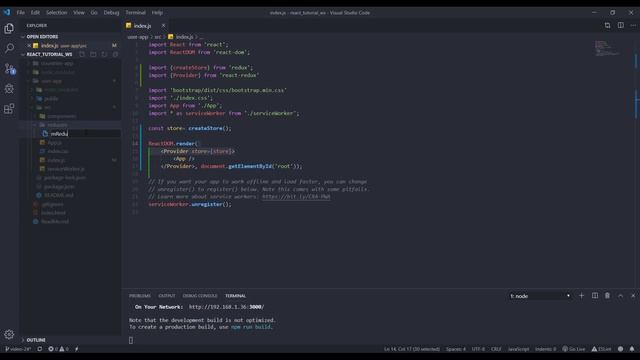Open the Debug menu
Viewport: 640px width, 360px height.
[111, 13]
